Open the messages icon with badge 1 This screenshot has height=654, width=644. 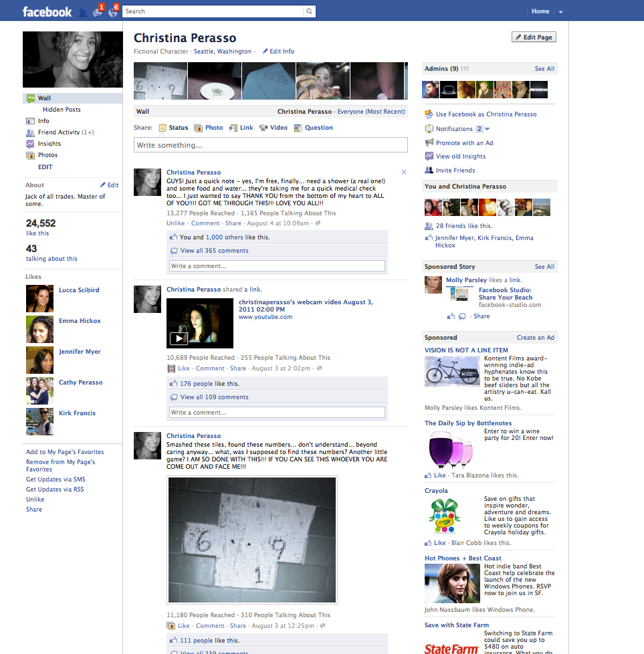tap(98, 11)
